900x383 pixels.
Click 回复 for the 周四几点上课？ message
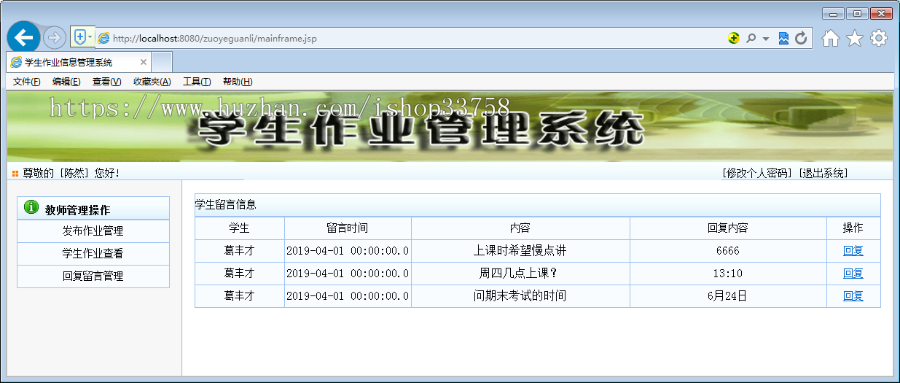[853, 273]
